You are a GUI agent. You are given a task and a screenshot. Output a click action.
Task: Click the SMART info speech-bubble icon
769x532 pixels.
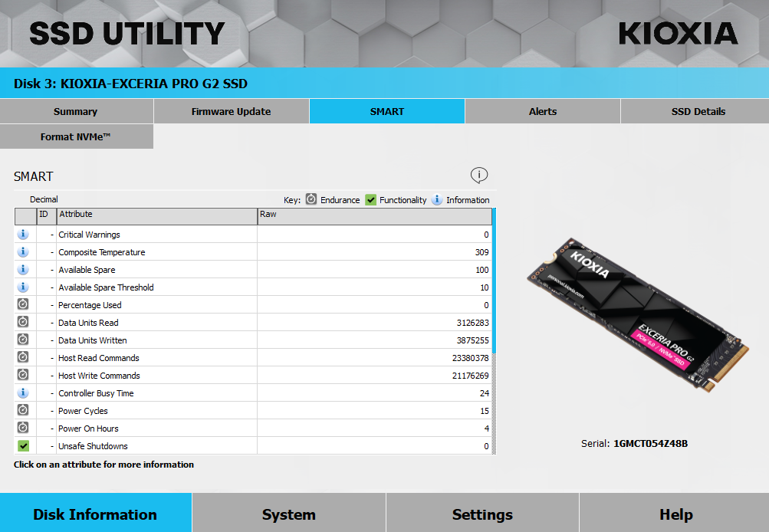point(479,175)
